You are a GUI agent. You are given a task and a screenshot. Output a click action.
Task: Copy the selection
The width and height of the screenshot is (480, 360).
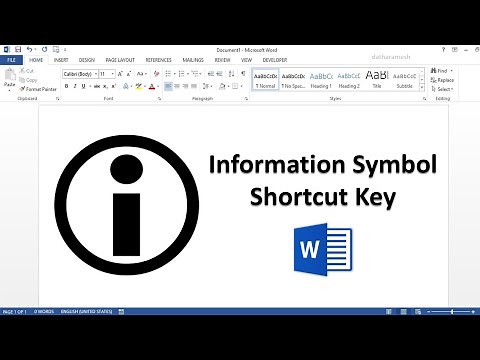coord(28,80)
